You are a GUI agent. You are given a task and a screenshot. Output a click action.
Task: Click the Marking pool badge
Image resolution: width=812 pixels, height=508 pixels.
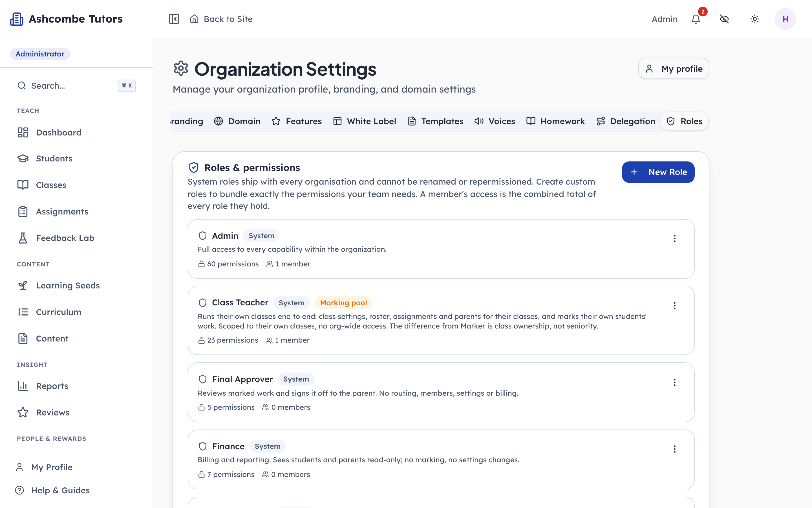coord(343,303)
